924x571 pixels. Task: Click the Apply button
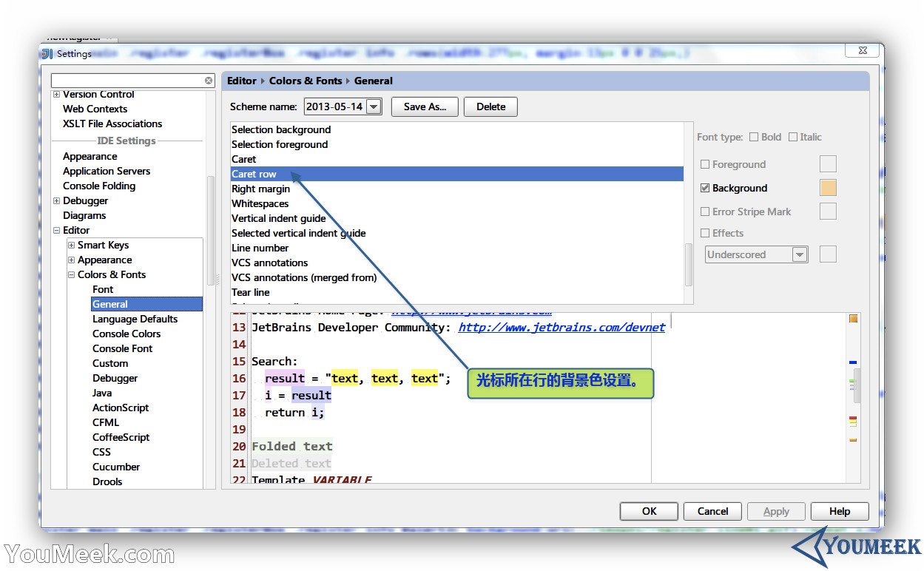tap(776, 511)
